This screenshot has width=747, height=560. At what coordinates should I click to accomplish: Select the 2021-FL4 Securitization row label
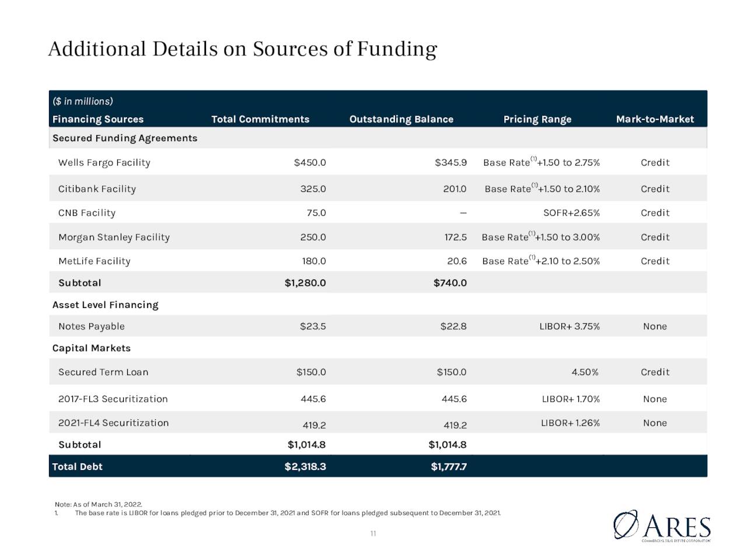114,423
